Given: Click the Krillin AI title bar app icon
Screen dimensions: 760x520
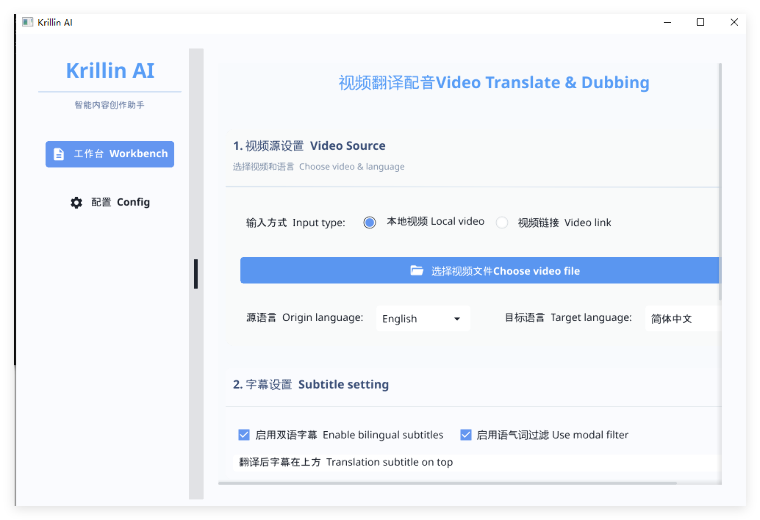Looking at the screenshot, I should pyautogui.click(x=28, y=22).
